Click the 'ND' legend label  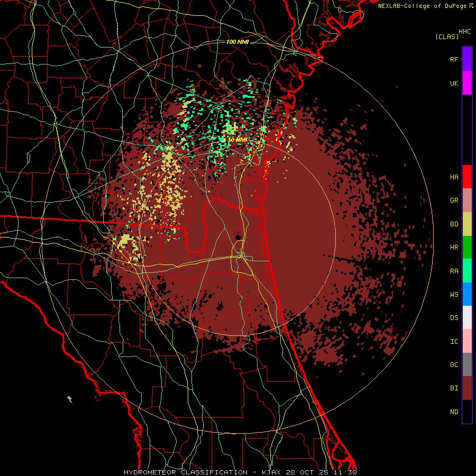tap(454, 412)
